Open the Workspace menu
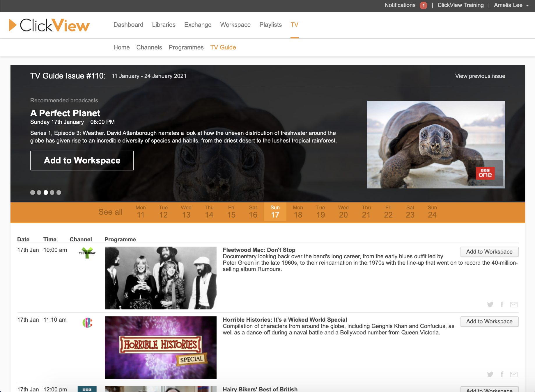Screen dimensions: 535x392 point(235,25)
